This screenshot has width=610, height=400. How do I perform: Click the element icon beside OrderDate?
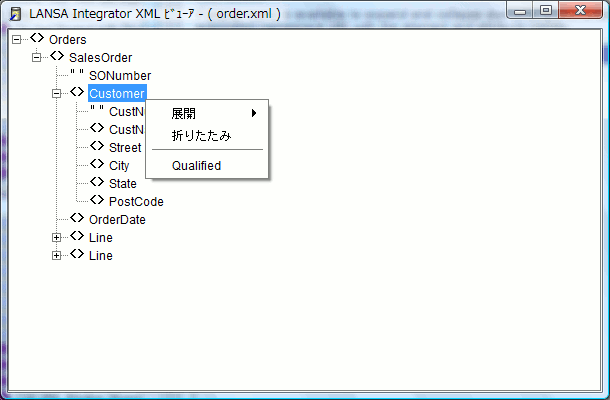click(77, 218)
